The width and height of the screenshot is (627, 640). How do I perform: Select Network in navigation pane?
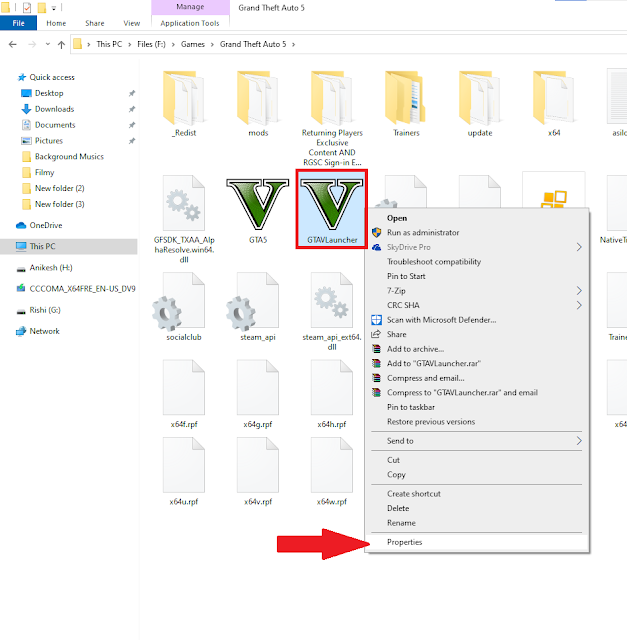tap(44, 331)
